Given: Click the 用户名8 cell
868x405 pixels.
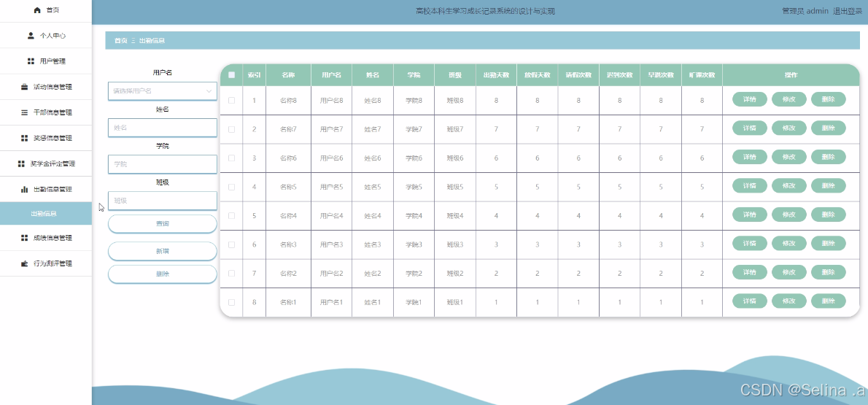Looking at the screenshot, I should tap(332, 100).
